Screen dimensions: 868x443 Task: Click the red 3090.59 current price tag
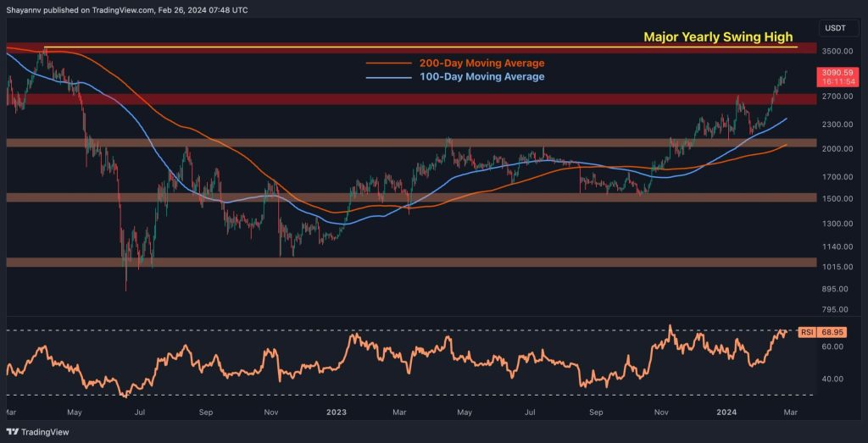point(837,79)
